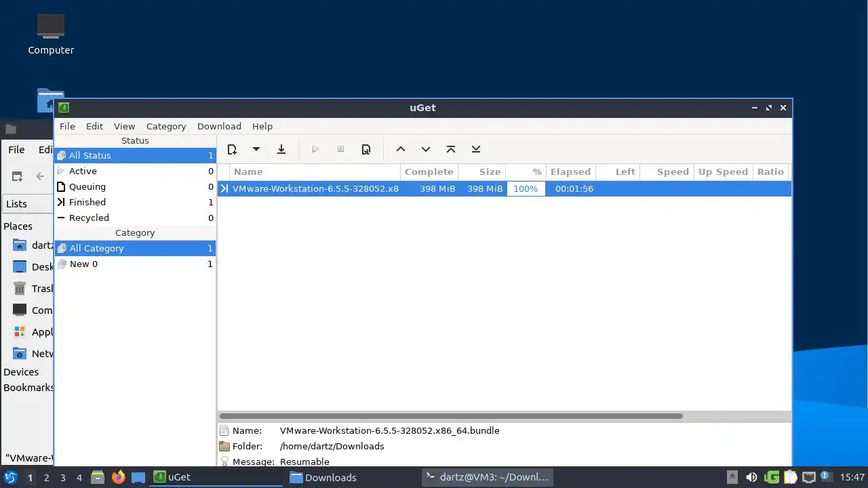This screenshot has width=868, height=488.
Task: Click the VMware-Workstation bundle filename in the summary
Action: click(389, 430)
